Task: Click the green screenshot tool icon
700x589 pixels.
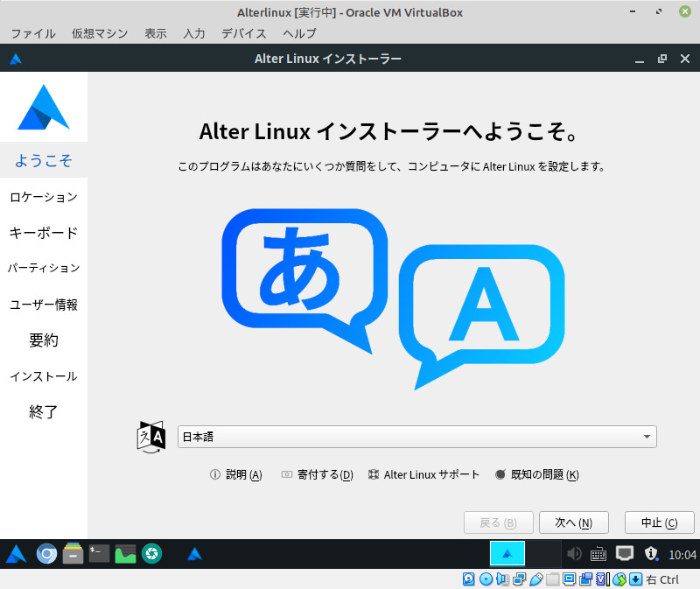Action: [x=151, y=553]
